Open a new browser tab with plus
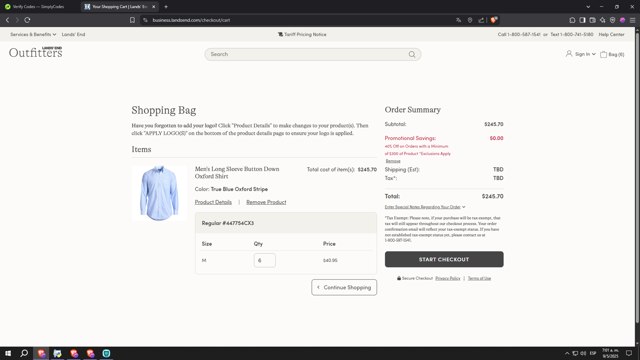This screenshot has width=640, height=360. (166, 7)
